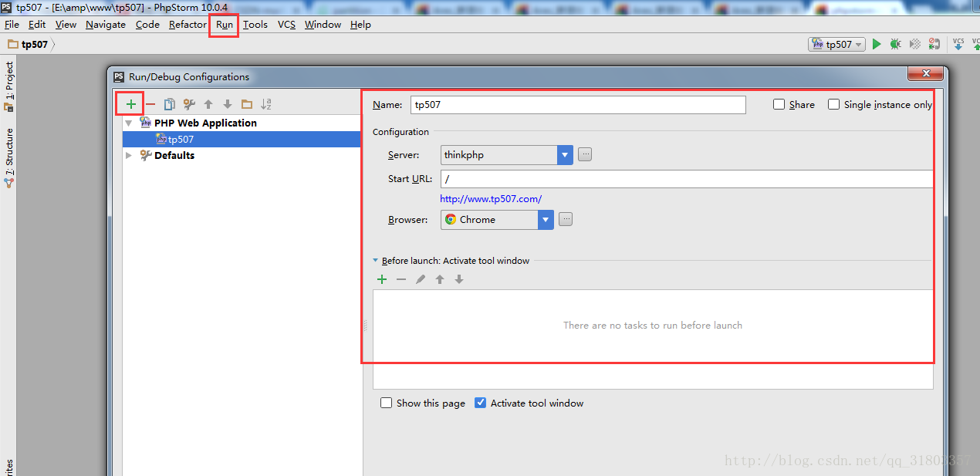Image resolution: width=980 pixels, height=476 pixels.
Task: Open the http://www.tp507.com/ link
Action: (x=491, y=198)
